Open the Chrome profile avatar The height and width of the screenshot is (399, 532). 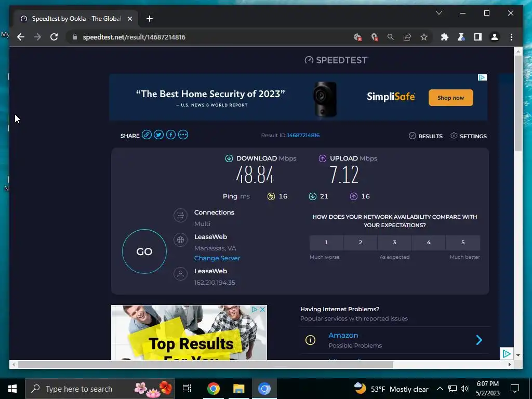coord(495,37)
